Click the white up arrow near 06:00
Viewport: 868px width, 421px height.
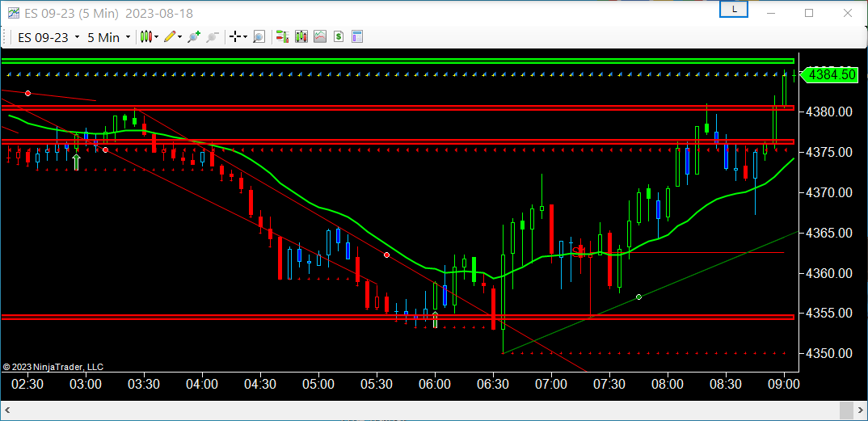pos(435,320)
